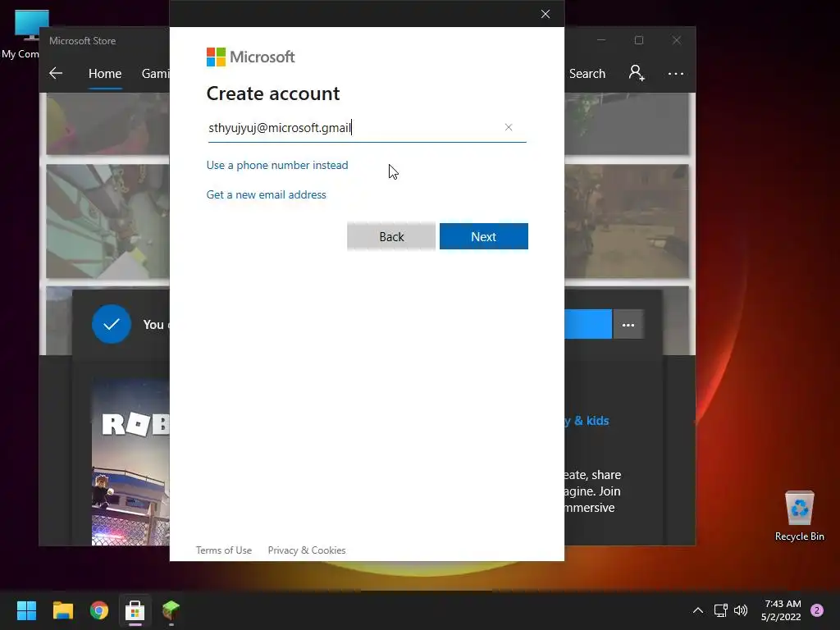Open Privacy & Cookies link
The width and height of the screenshot is (840, 630).
(x=307, y=550)
